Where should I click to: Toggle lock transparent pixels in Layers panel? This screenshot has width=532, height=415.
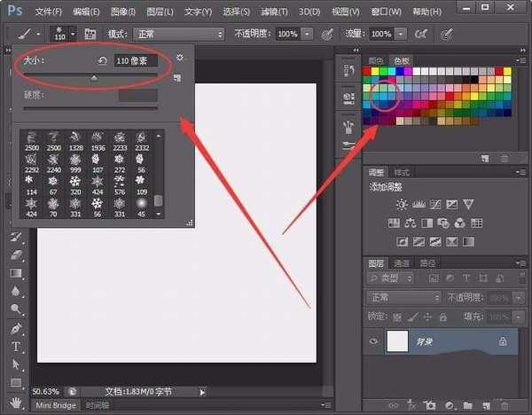395,316
